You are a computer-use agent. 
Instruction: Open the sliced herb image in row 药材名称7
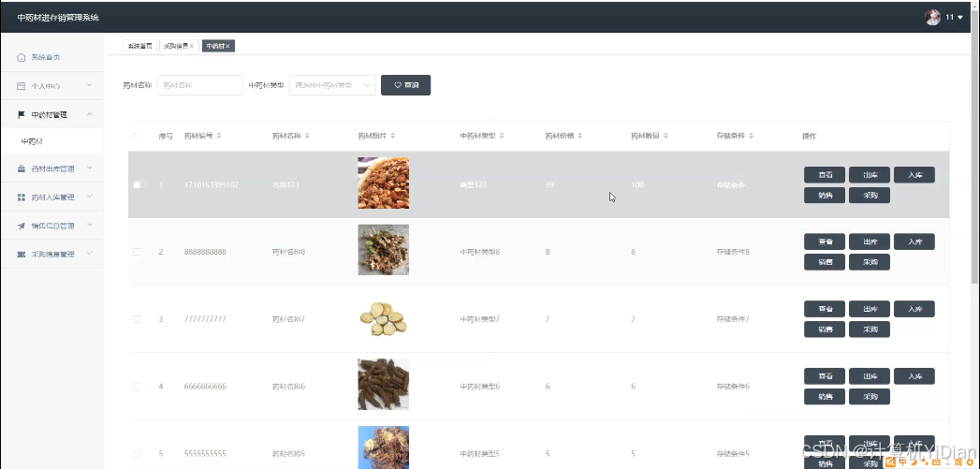tap(383, 317)
